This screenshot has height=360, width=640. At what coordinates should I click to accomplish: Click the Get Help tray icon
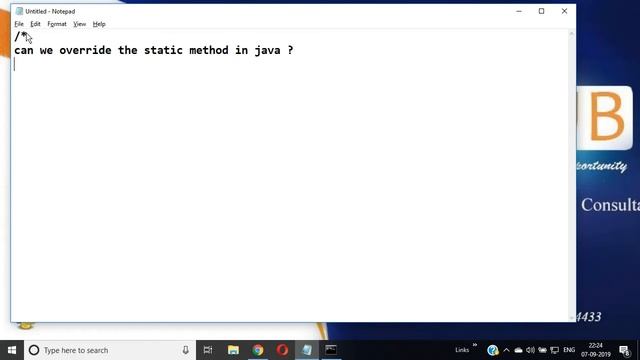pyautogui.click(x=493, y=350)
